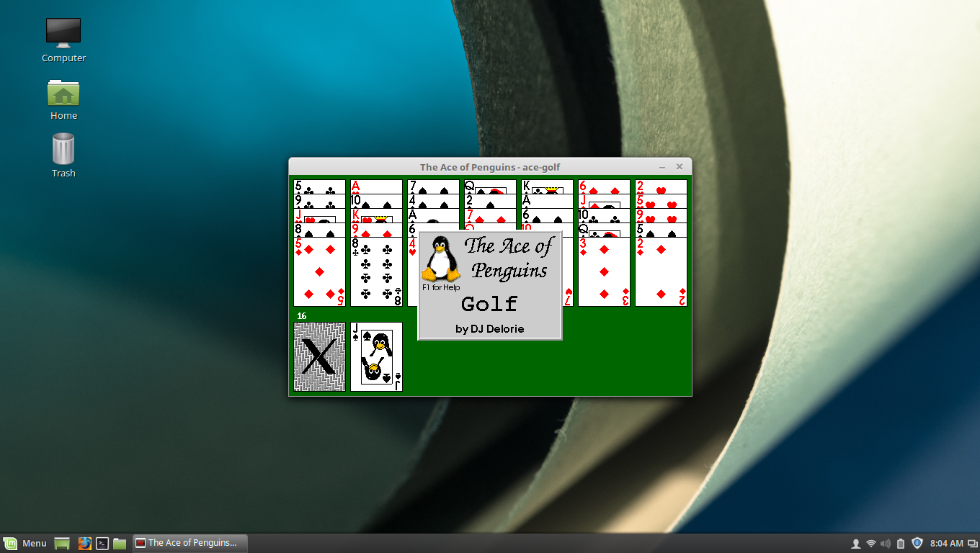The image size is (980, 553).
Task: Click the Queen of clubs card
Action: coord(604,230)
